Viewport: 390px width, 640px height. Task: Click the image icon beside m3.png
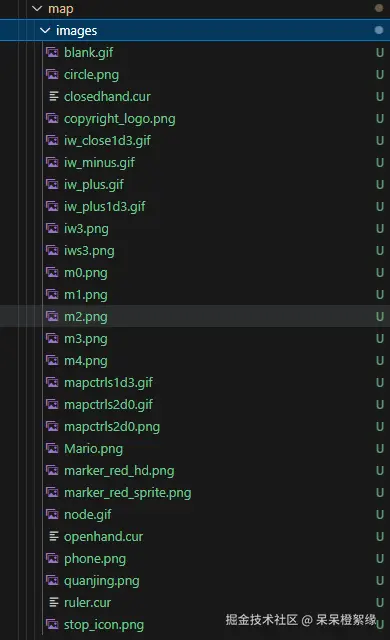tap(52, 338)
